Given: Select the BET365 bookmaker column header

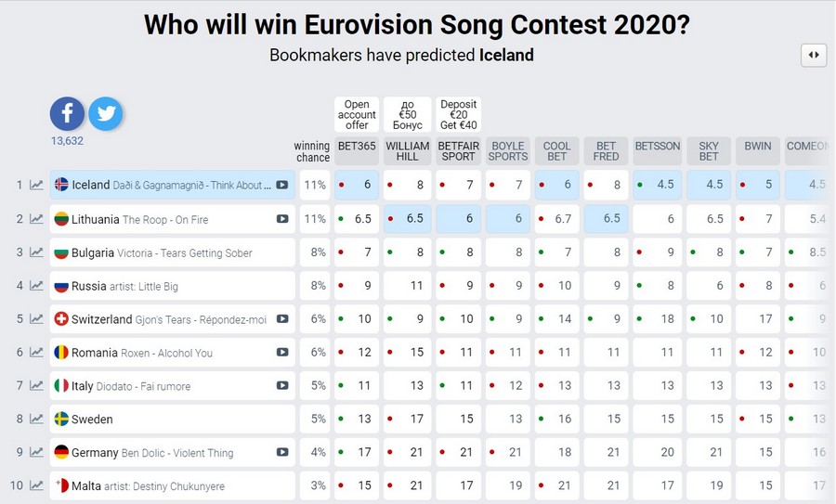Looking at the screenshot, I should [357, 151].
